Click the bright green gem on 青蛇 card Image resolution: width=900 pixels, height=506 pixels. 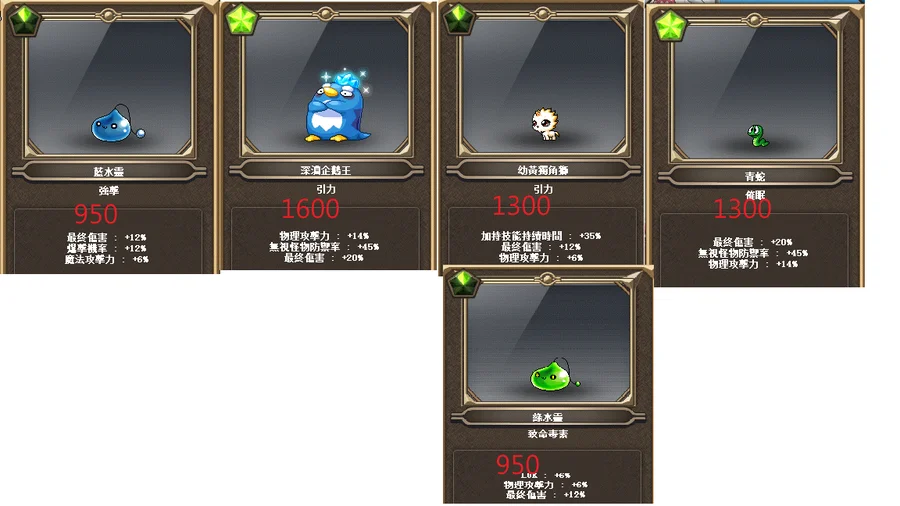point(670,26)
